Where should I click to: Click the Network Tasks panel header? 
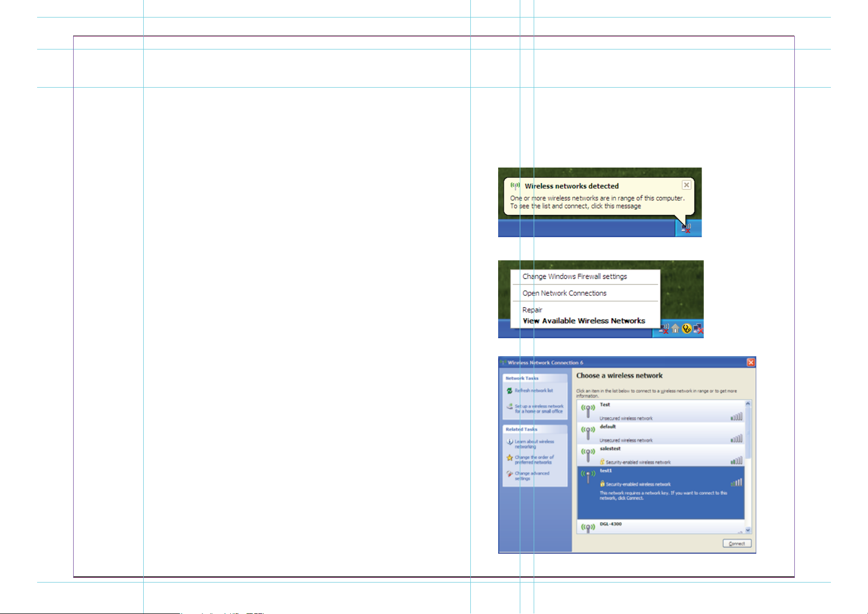pyautogui.click(x=535, y=378)
